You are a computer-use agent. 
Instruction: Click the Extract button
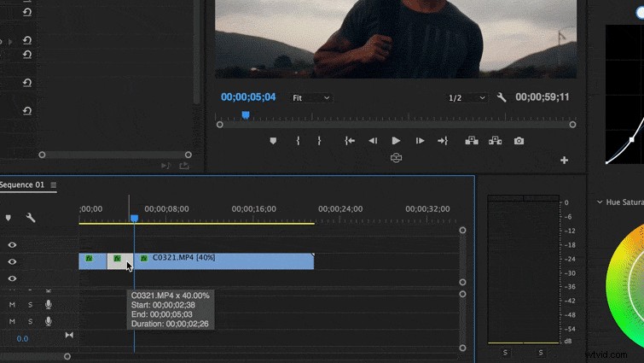point(495,141)
